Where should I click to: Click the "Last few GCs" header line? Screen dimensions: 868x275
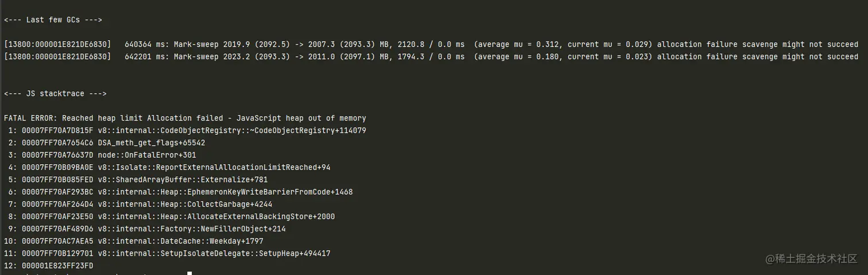click(53, 20)
